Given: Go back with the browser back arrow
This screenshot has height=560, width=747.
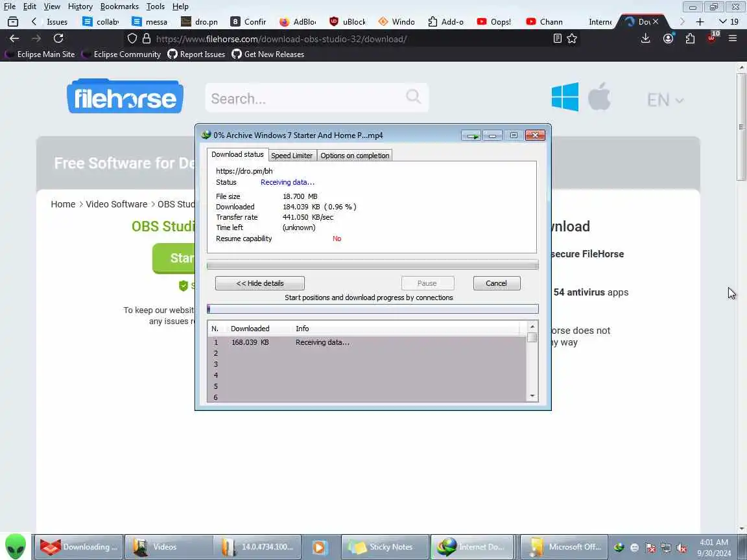Looking at the screenshot, I should 14,39.
